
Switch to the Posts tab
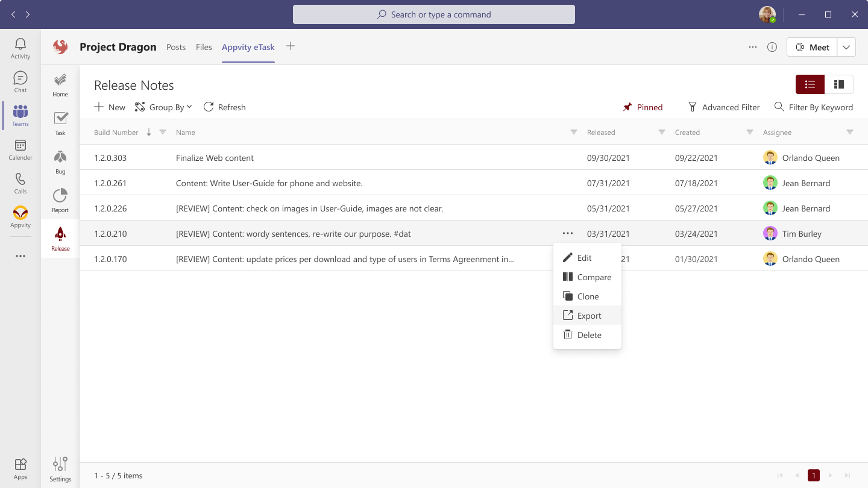(x=176, y=46)
